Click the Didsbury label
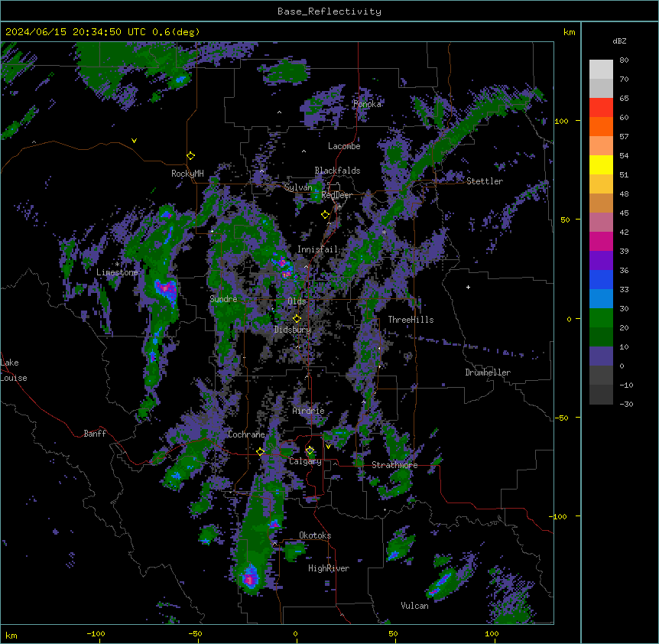Viewport: 659px width, 644px height. 293,330
